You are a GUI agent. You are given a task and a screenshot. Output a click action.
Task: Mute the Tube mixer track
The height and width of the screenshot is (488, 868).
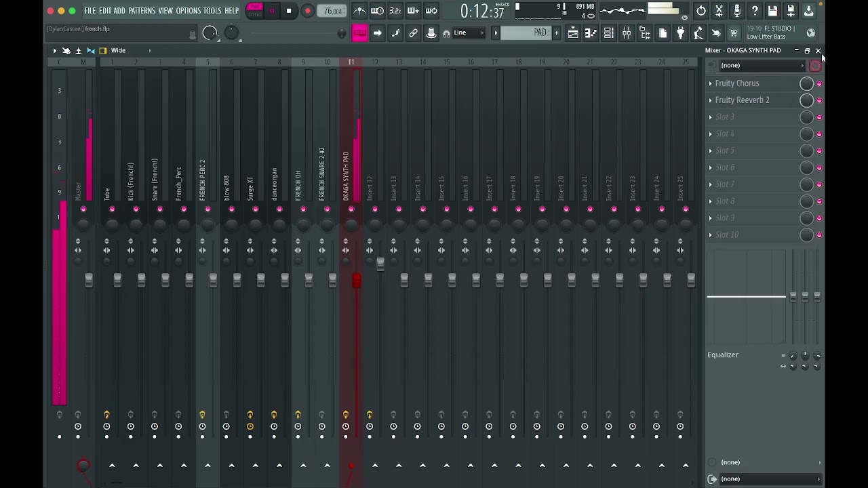point(112,209)
